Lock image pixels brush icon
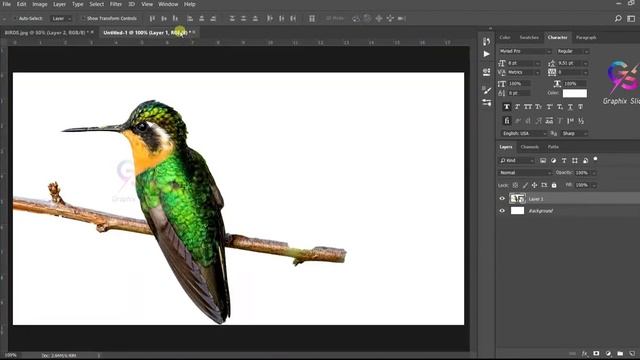 point(525,185)
